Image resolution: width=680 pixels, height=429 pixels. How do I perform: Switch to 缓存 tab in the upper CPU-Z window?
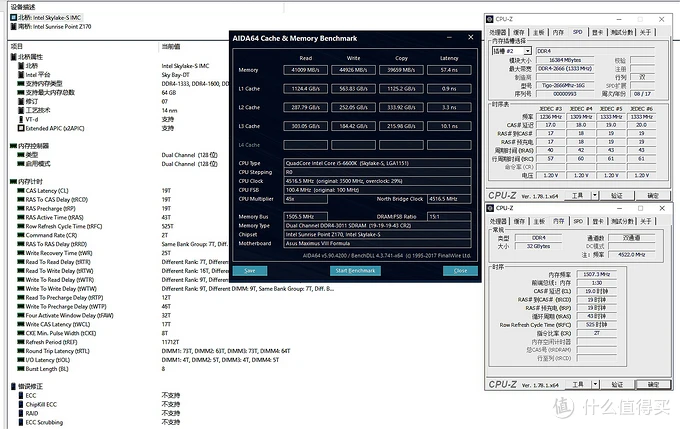tap(519, 32)
